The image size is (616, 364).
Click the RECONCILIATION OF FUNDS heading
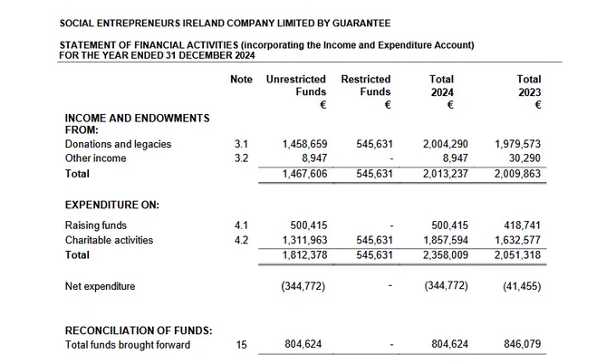point(139,330)
